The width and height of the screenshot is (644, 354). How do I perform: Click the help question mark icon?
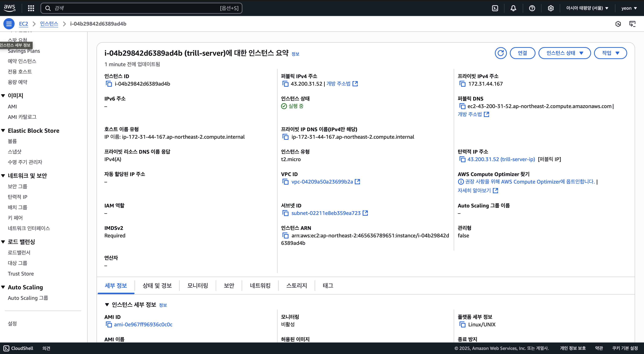pos(532,8)
